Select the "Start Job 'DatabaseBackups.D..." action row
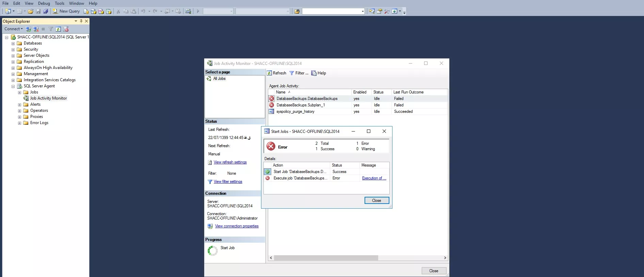The width and height of the screenshot is (644, 277). (326, 172)
